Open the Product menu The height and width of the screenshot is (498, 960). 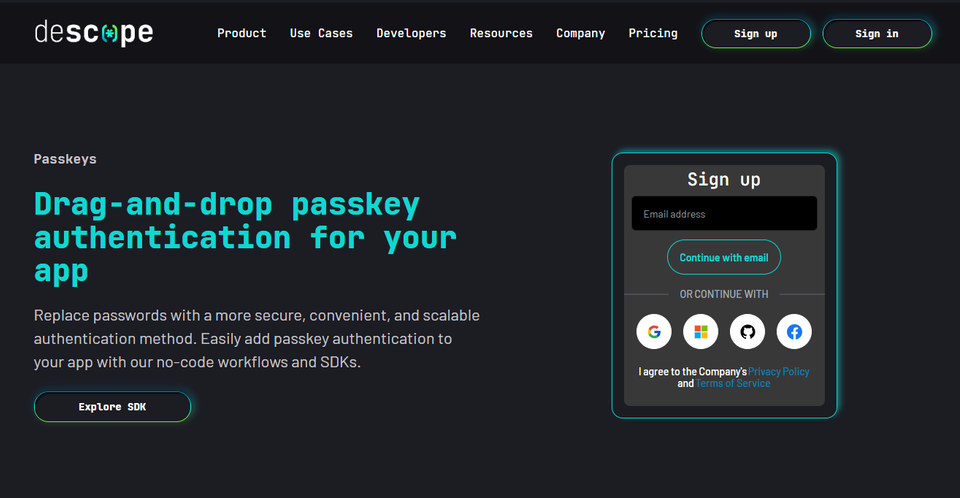pyautogui.click(x=242, y=33)
